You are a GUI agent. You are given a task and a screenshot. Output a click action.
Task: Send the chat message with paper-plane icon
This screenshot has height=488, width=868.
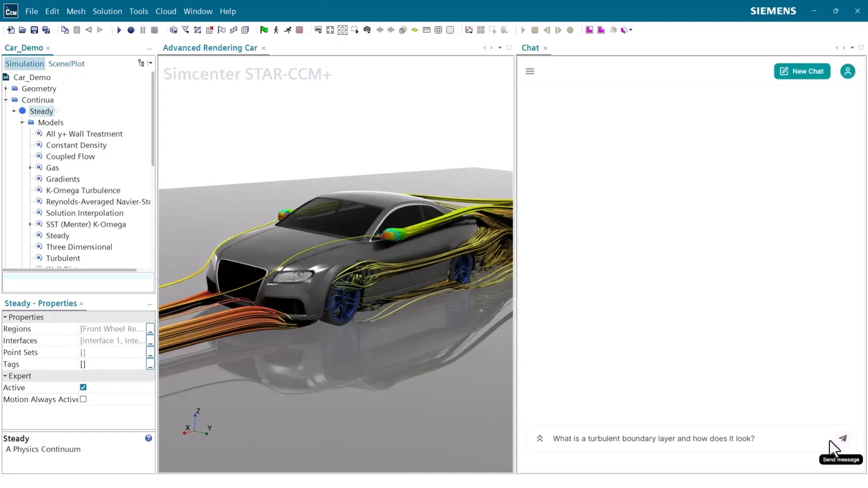pos(843,438)
